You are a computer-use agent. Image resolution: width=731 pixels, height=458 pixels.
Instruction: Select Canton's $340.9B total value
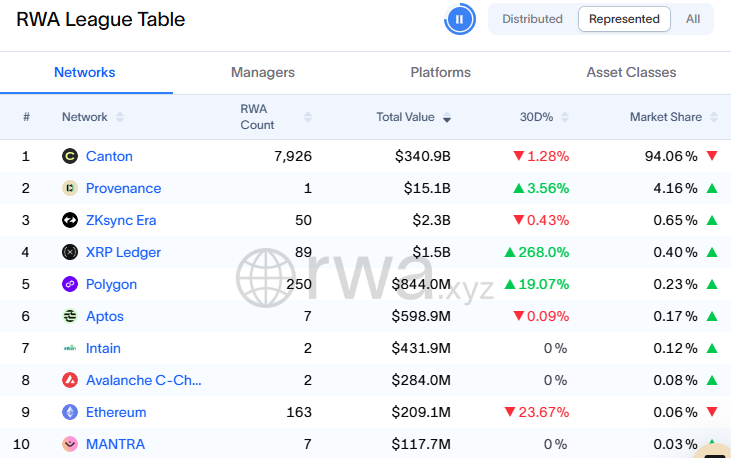point(422,156)
